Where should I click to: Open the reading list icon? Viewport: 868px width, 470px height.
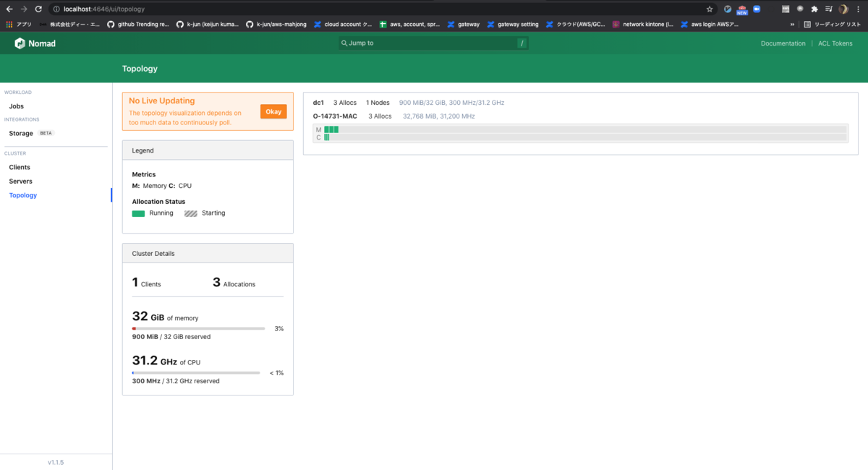[807, 24]
